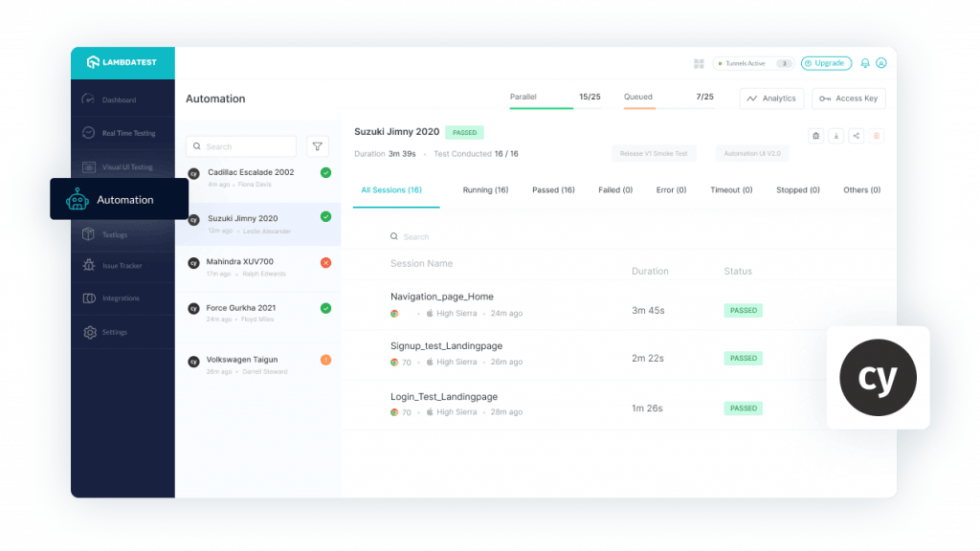The width and height of the screenshot is (980, 551).
Task: Open the Access Key button
Action: 849,99
